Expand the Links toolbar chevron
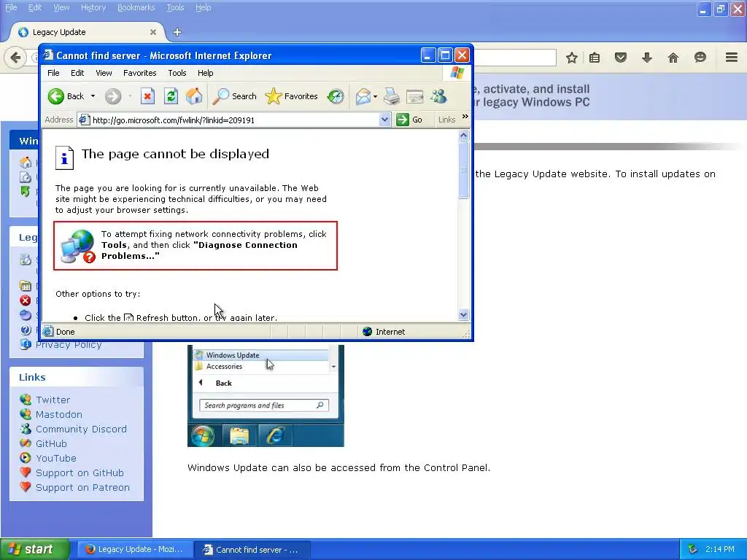This screenshot has width=747, height=560. [x=465, y=117]
